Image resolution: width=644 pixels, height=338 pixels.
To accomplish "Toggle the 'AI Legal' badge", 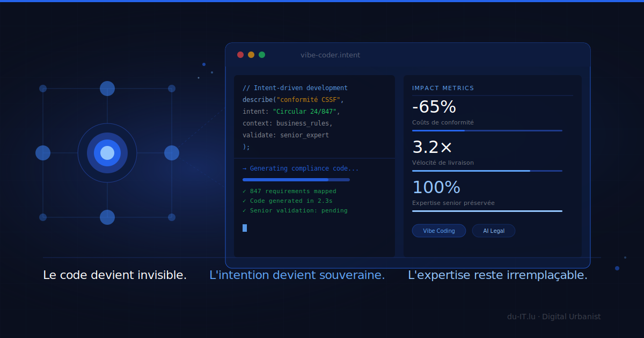I will (x=493, y=230).
